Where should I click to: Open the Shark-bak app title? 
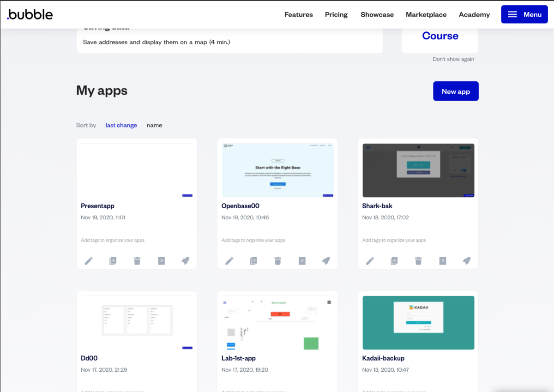click(x=377, y=206)
